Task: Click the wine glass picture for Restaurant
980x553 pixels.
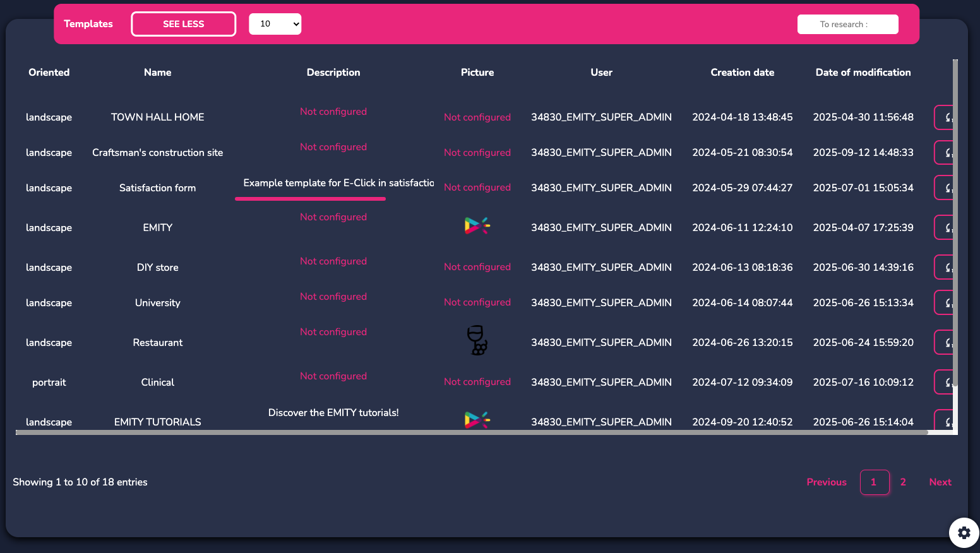Action: tap(477, 340)
